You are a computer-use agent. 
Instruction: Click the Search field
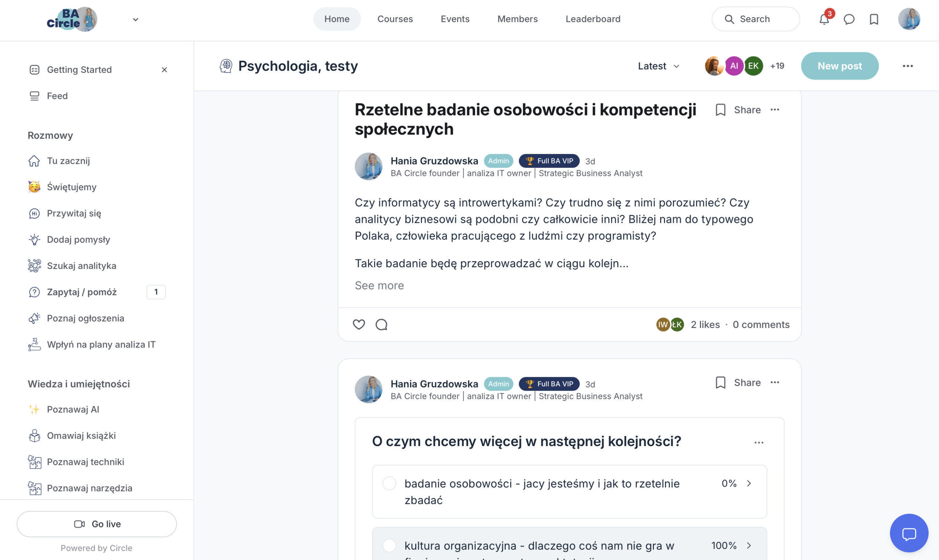click(755, 19)
